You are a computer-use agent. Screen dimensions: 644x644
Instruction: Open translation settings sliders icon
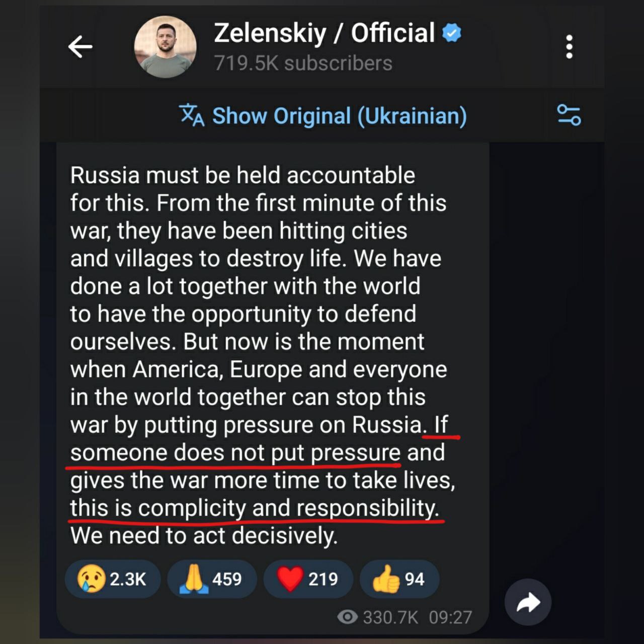click(569, 115)
